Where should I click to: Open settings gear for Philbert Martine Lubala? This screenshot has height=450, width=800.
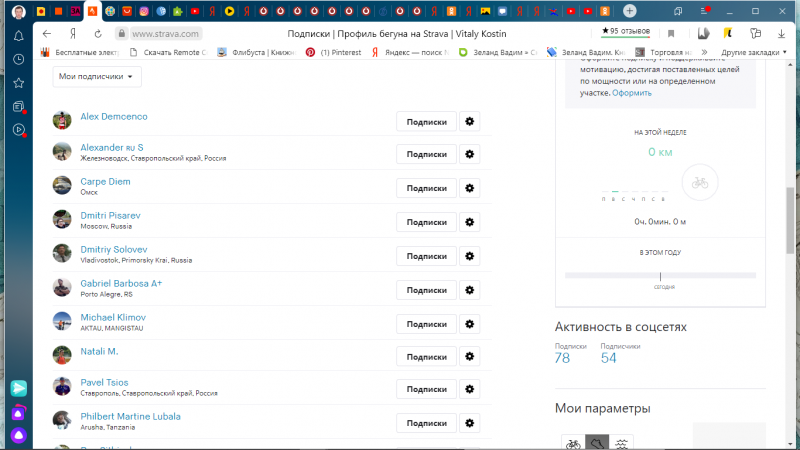pyautogui.click(x=469, y=423)
